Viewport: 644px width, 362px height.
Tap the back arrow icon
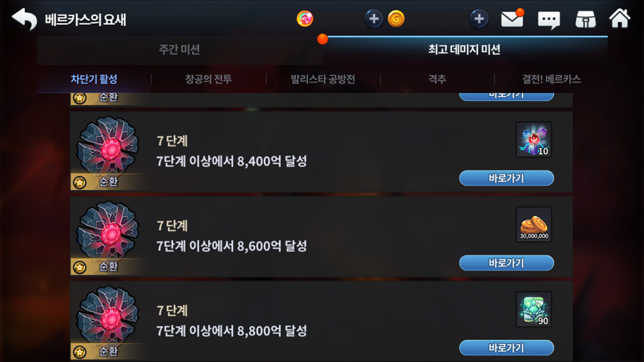pyautogui.click(x=24, y=19)
